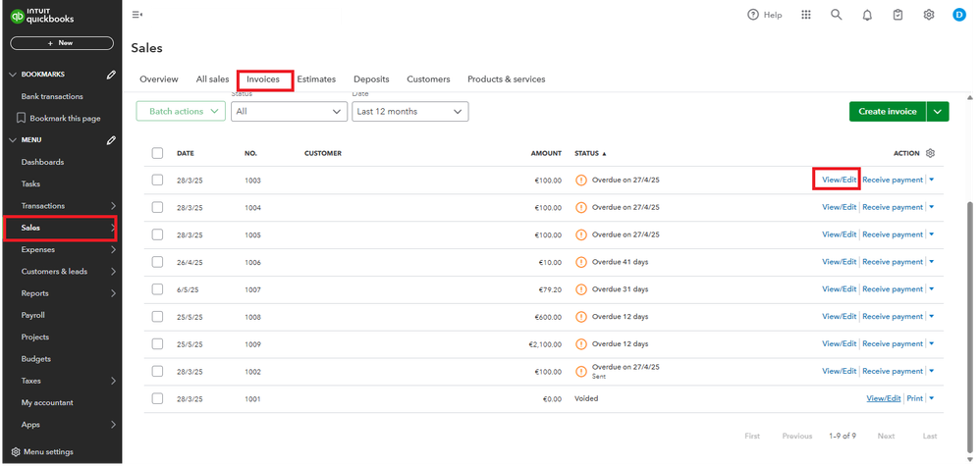The width and height of the screenshot is (980, 466).
Task: Click overdue warning icon for invoice 1008
Action: tap(581, 316)
